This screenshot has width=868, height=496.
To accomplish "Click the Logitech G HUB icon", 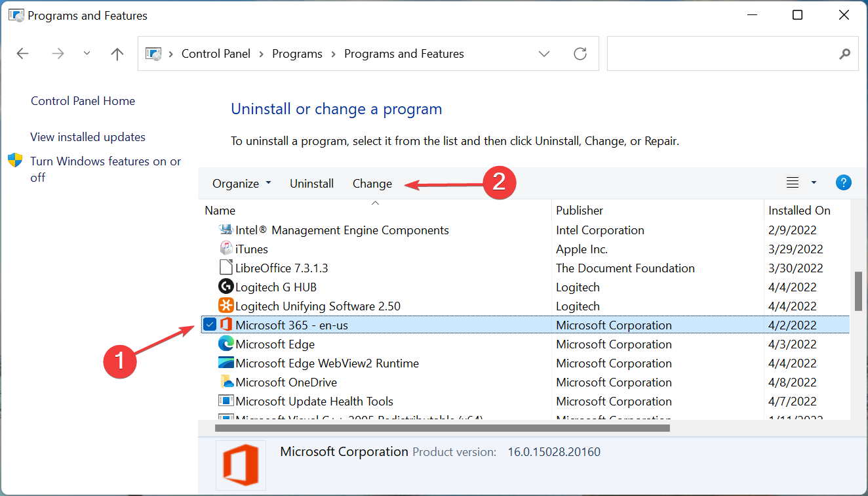I will (225, 286).
